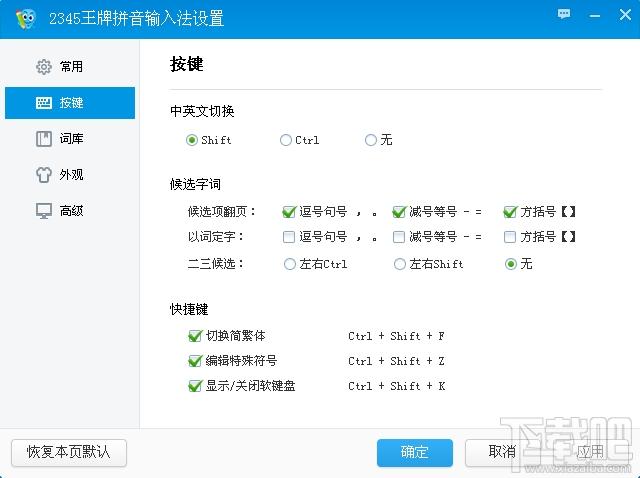This screenshot has height=478, width=640.
Task: Open the 词库 tab
Action: (x=70, y=139)
